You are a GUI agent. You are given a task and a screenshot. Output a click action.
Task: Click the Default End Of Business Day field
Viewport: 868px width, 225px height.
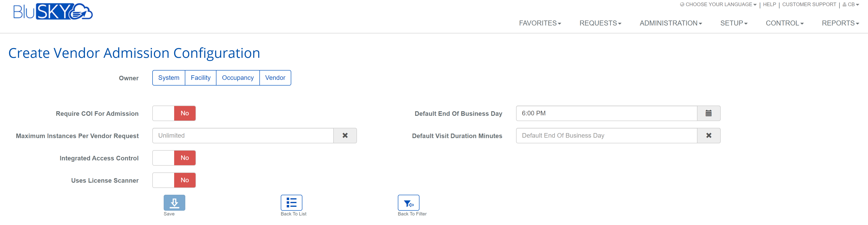click(x=606, y=113)
